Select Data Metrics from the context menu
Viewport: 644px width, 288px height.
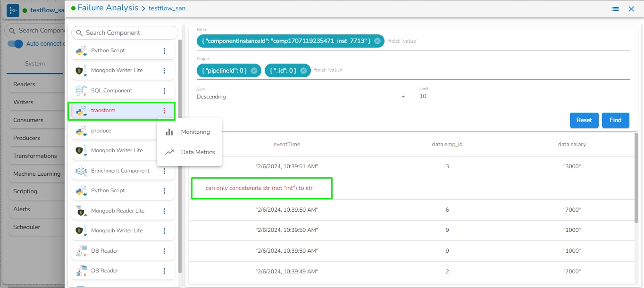pyautogui.click(x=189, y=152)
